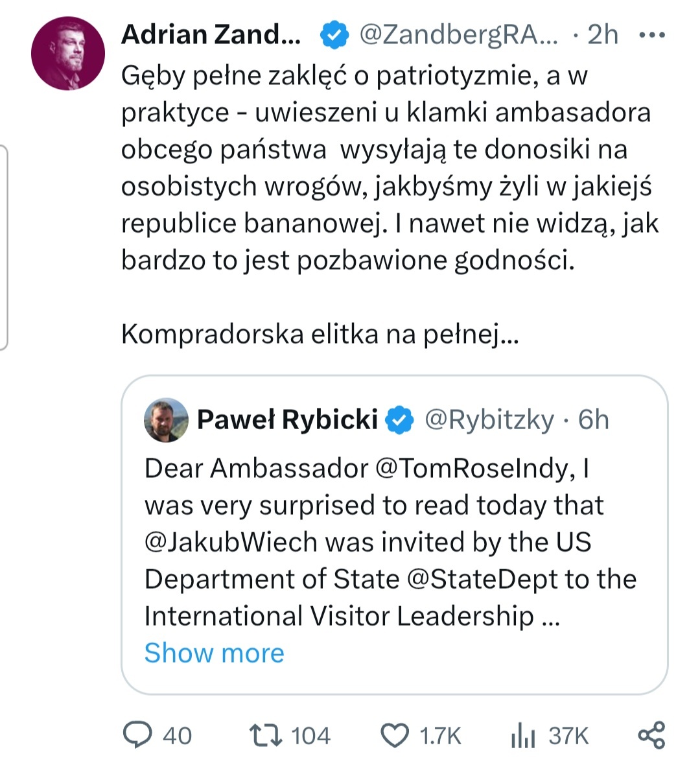Tap the share icon

[651, 735]
